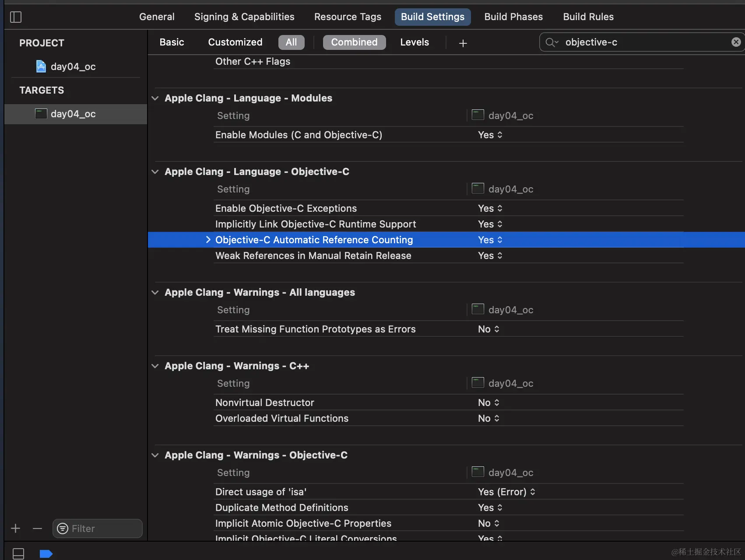The height and width of the screenshot is (560, 745).
Task: Toggle the debug area icon
Action: point(18,553)
